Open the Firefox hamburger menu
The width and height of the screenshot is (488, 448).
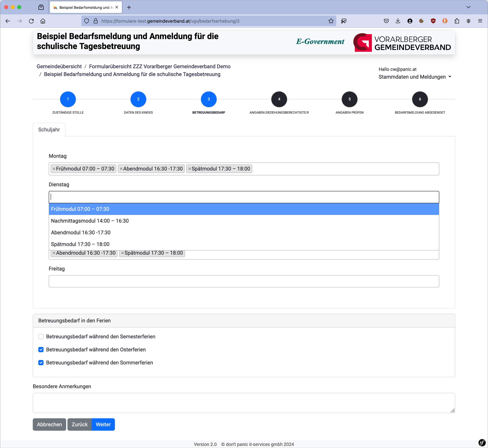tap(480, 21)
